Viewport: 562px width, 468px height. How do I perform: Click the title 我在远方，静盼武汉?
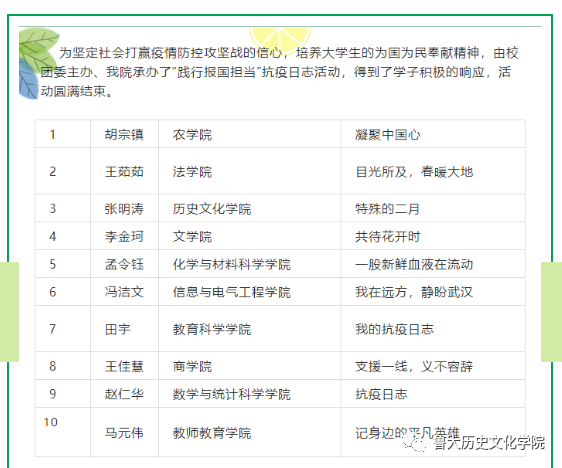click(414, 292)
